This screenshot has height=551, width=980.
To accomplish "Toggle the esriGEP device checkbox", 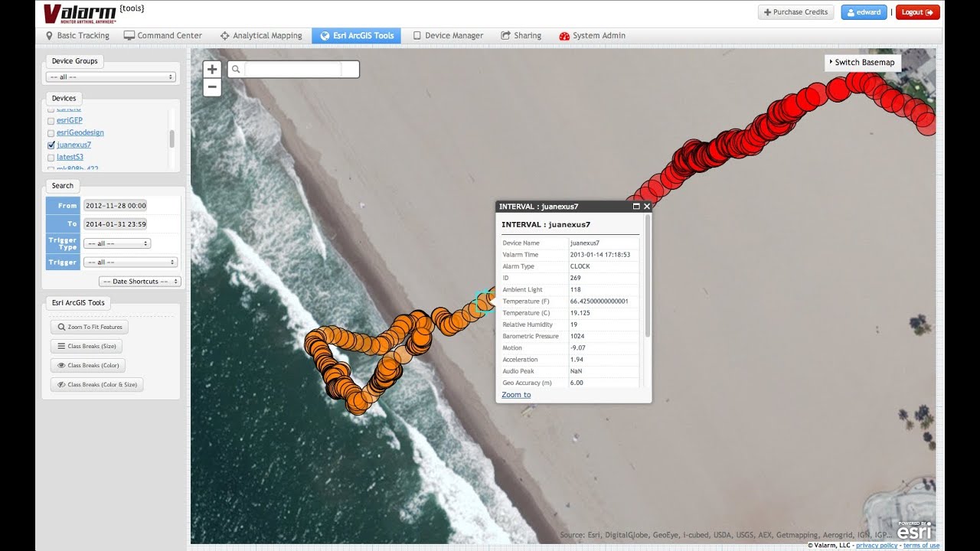I will (x=51, y=121).
